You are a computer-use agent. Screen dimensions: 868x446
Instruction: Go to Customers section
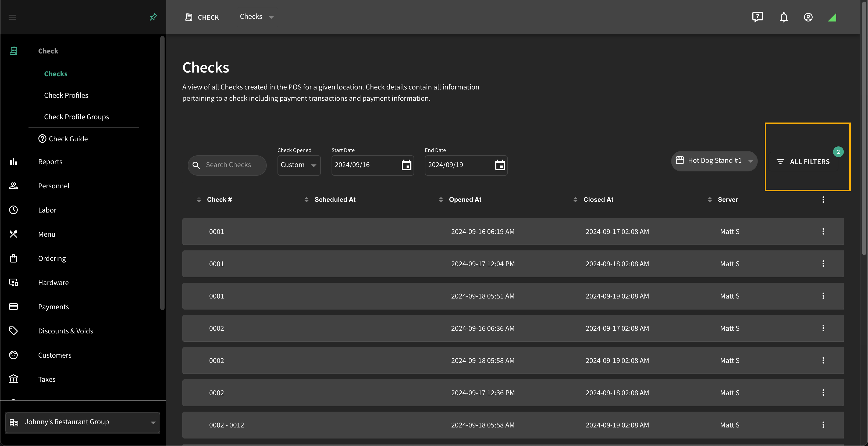click(55, 355)
